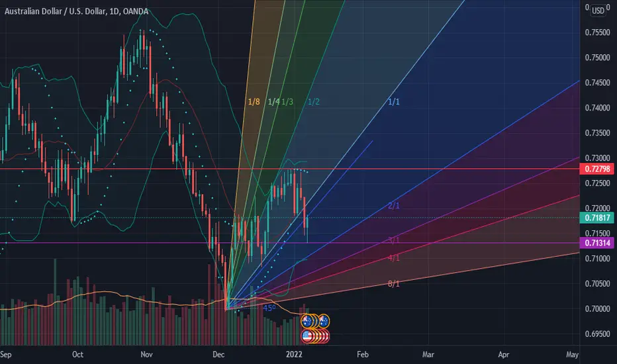Click the 0.75500 price scale value

coord(597,32)
